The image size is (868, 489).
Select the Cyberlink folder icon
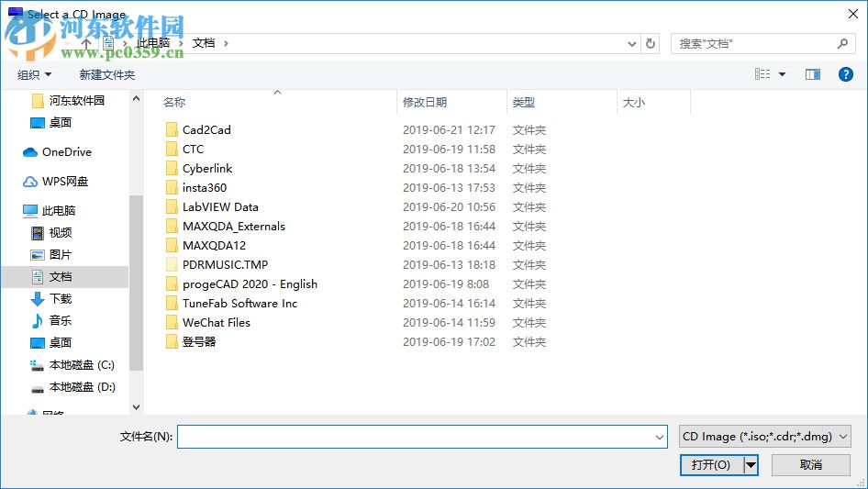pyautogui.click(x=172, y=169)
